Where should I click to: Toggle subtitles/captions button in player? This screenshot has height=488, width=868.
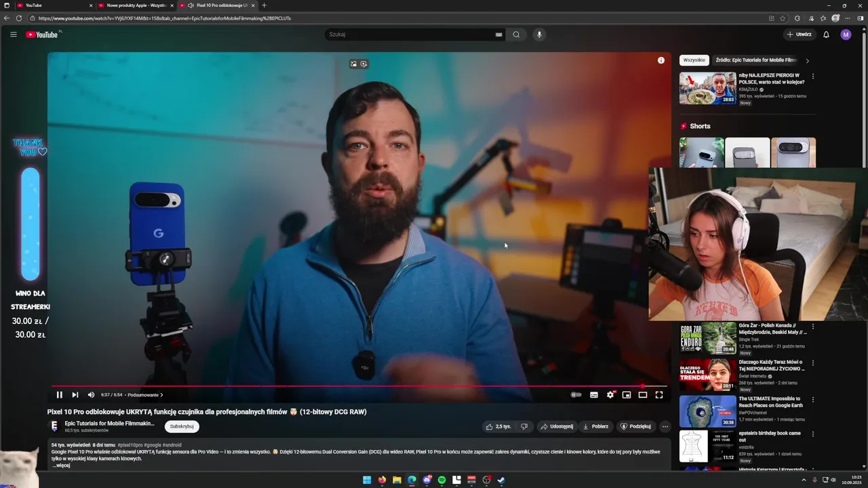pyautogui.click(x=594, y=394)
